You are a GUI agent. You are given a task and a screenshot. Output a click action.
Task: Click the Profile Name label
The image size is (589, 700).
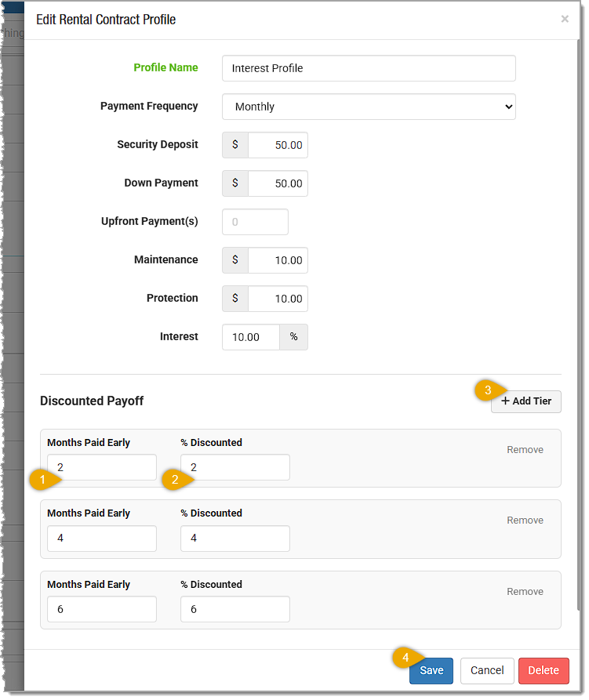(165, 68)
